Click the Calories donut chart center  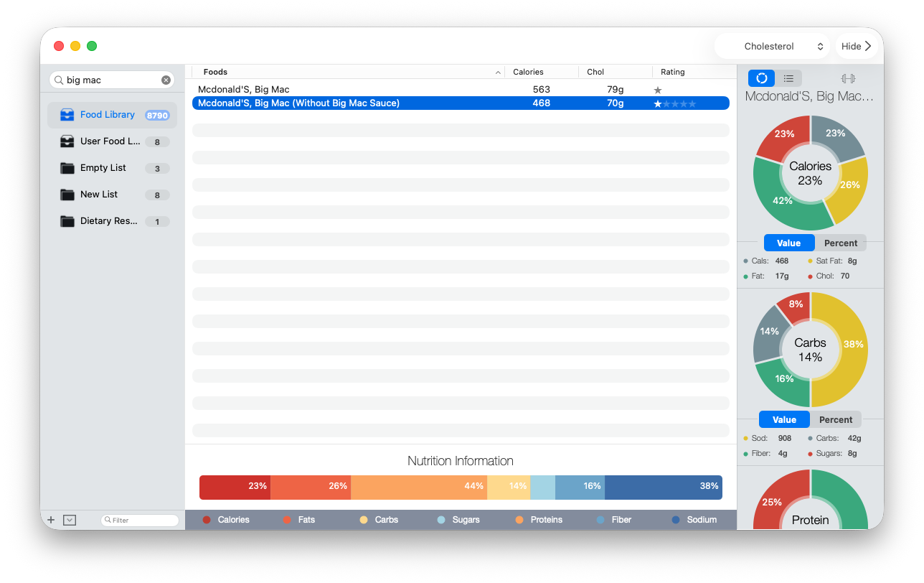(x=811, y=173)
